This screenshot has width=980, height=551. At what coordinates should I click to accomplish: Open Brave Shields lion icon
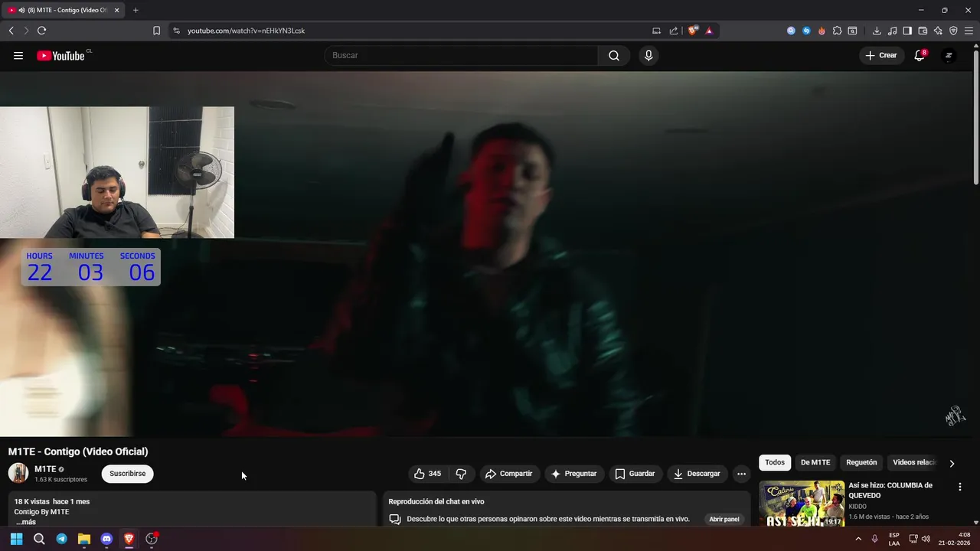693,31
